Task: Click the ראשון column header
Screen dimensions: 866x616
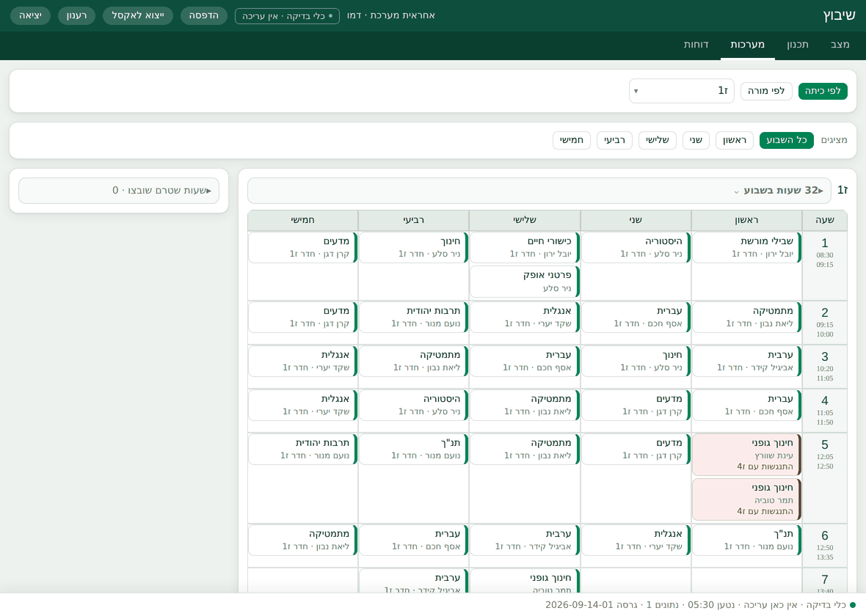Action: tap(746, 220)
